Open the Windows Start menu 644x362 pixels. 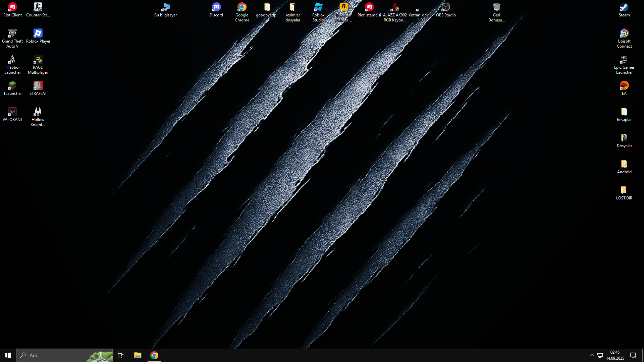click(8, 355)
